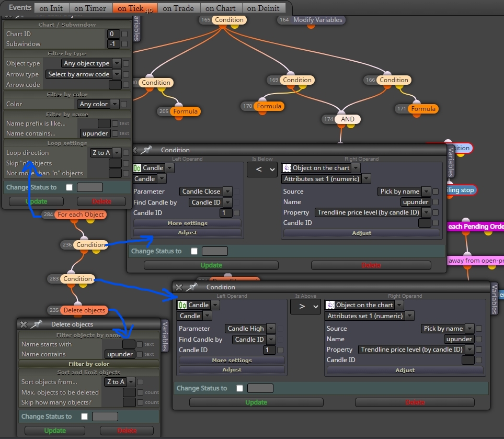Image resolution: width=504 pixels, height=439 pixels.
Task: Click the Change Status color box in upper Condition
Action: click(215, 251)
